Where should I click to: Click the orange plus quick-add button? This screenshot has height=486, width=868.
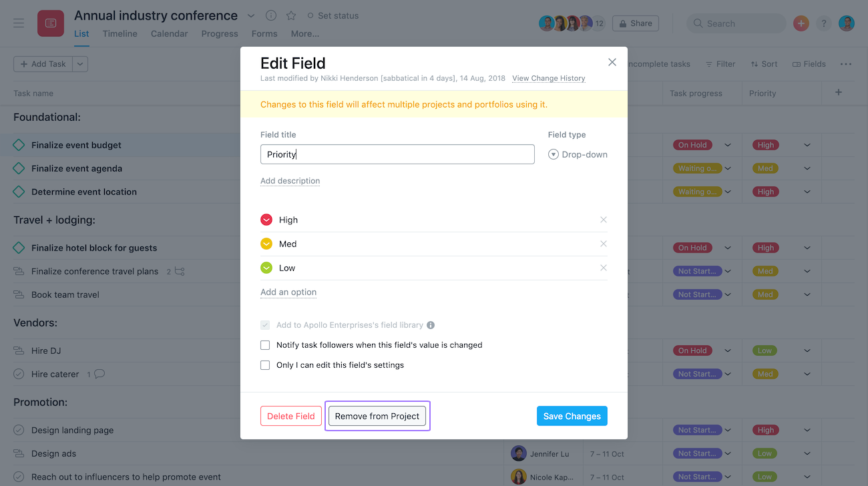[801, 23]
